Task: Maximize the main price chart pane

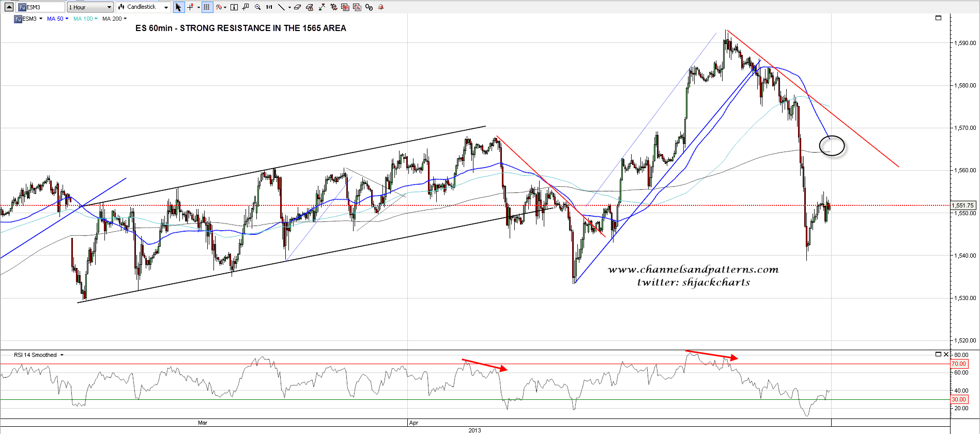Action: click(938, 18)
